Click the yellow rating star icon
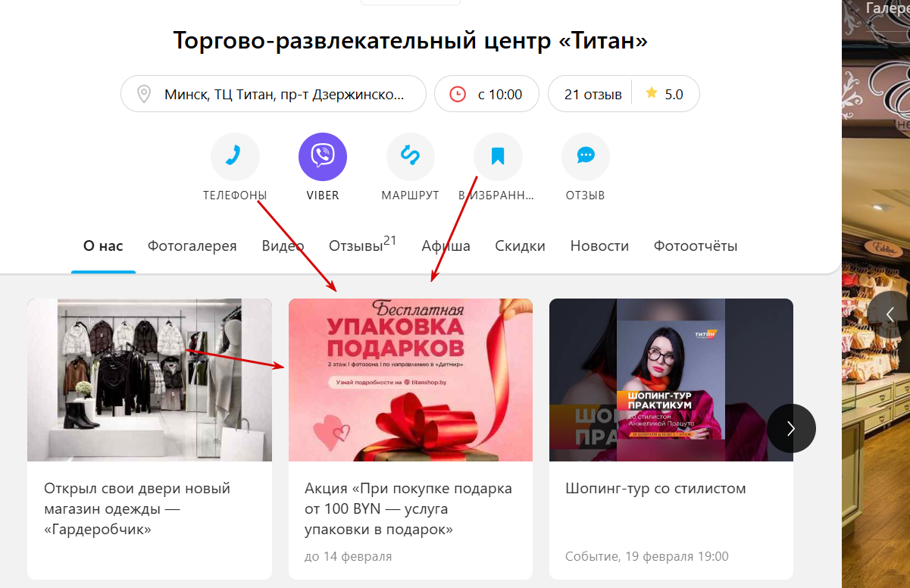 tap(651, 93)
